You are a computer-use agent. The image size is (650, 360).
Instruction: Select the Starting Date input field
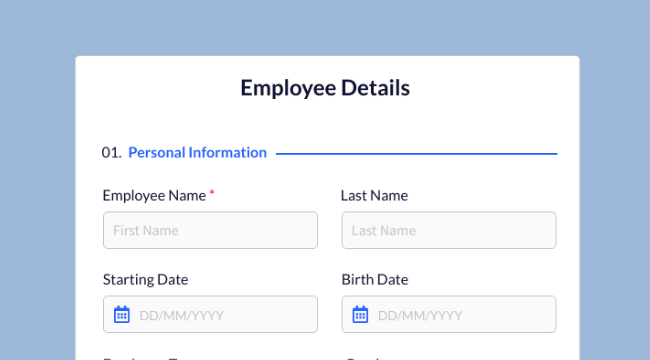210,314
